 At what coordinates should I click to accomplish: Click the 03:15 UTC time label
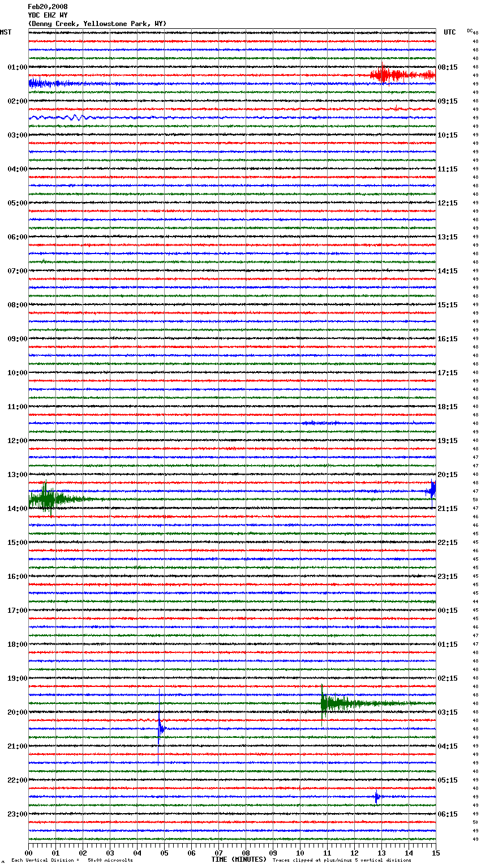coord(448,712)
